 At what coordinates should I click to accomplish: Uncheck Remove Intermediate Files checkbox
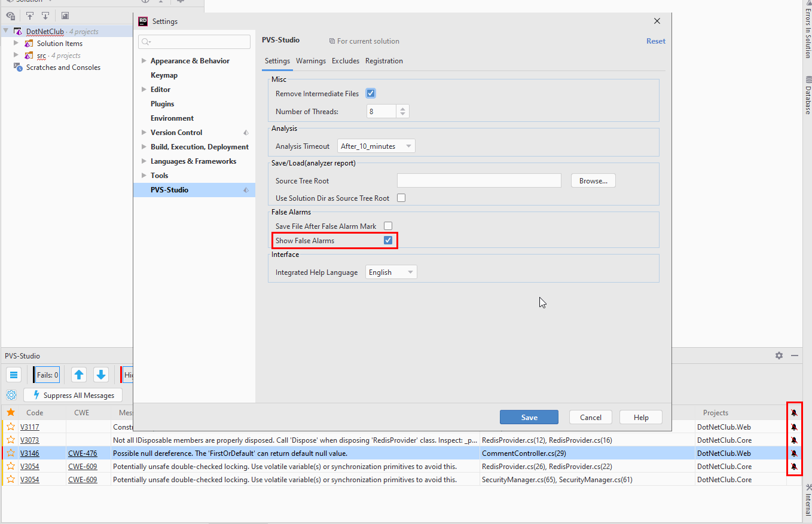(371, 93)
